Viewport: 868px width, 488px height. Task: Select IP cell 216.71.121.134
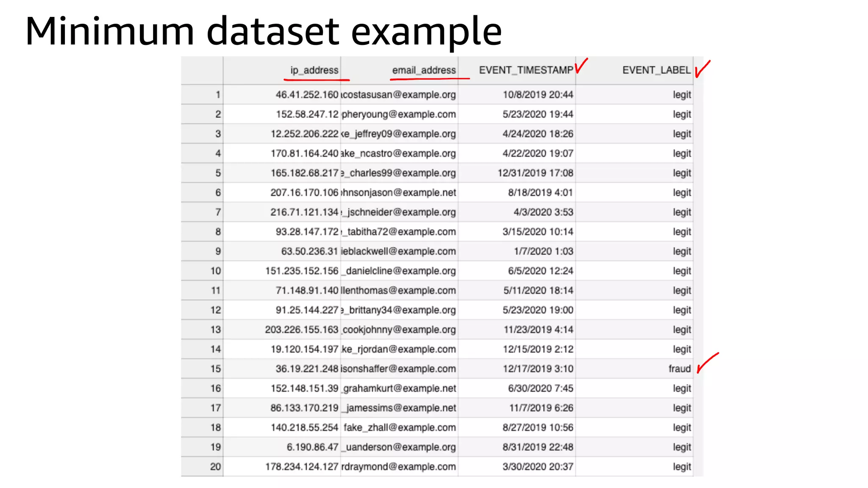click(x=282, y=212)
